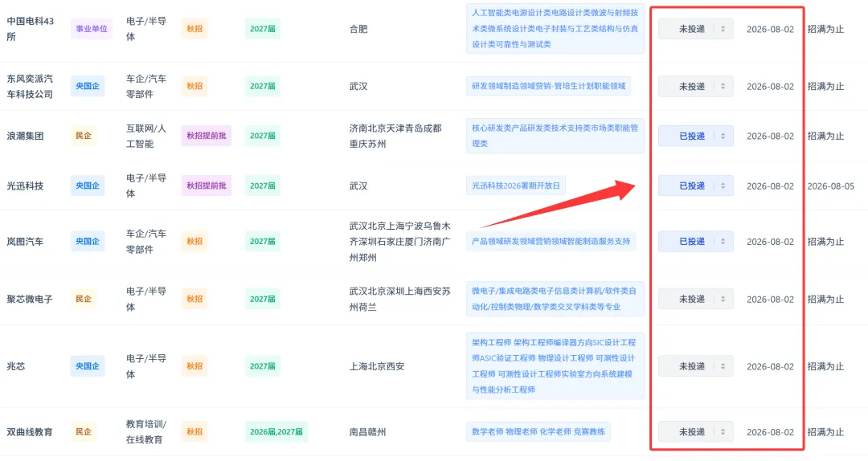The width and height of the screenshot is (868, 461).
Task: Open 产品领域研发领域营销领域 positions link
Action: (551, 241)
